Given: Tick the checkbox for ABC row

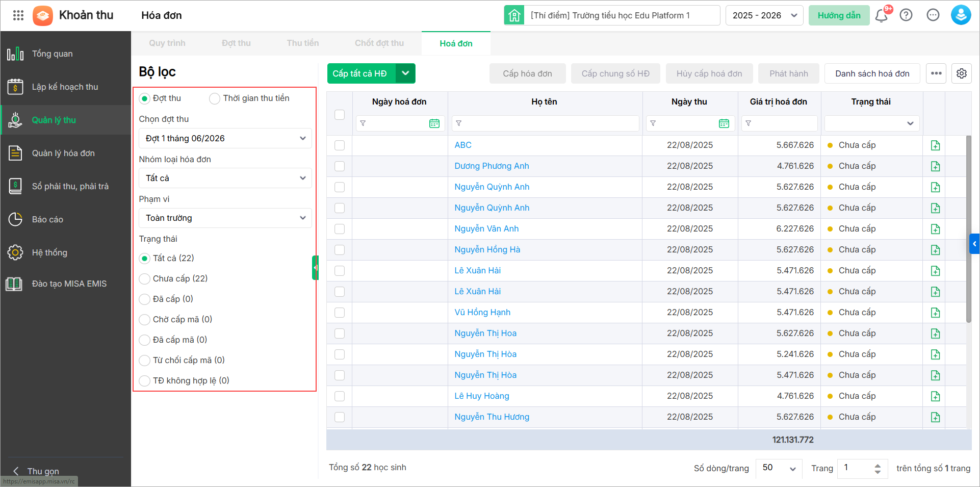Looking at the screenshot, I should (340, 145).
